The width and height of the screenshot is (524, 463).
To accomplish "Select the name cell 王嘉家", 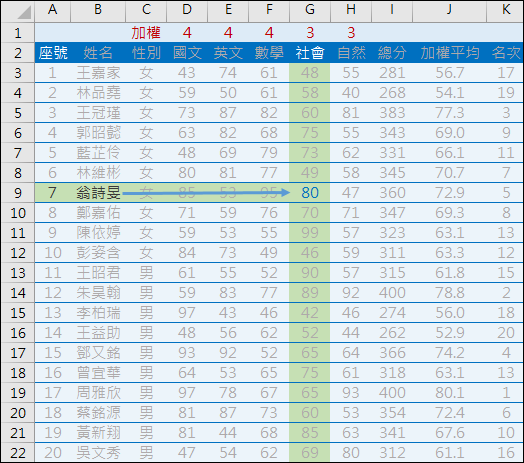I will tap(98, 73).
